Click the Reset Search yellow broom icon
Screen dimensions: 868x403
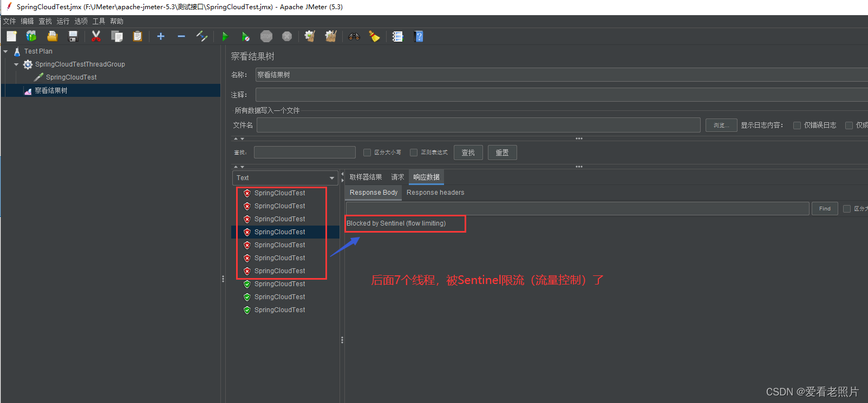(375, 36)
